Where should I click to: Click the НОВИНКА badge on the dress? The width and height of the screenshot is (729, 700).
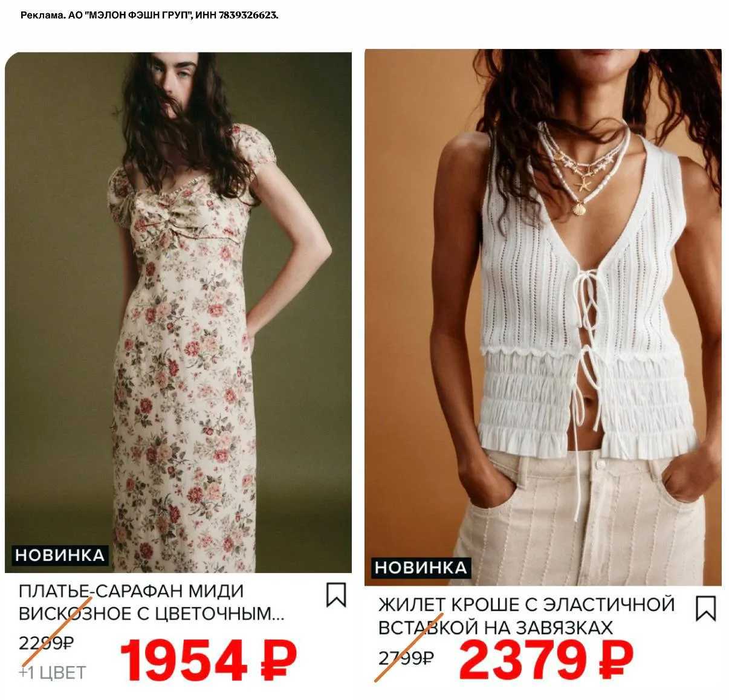pyautogui.click(x=59, y=556)
